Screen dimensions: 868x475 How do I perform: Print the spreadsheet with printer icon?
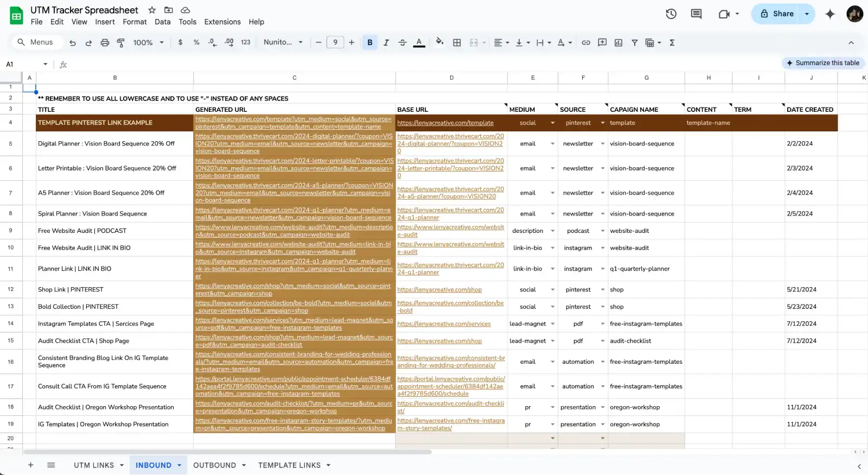coord(105,42)
